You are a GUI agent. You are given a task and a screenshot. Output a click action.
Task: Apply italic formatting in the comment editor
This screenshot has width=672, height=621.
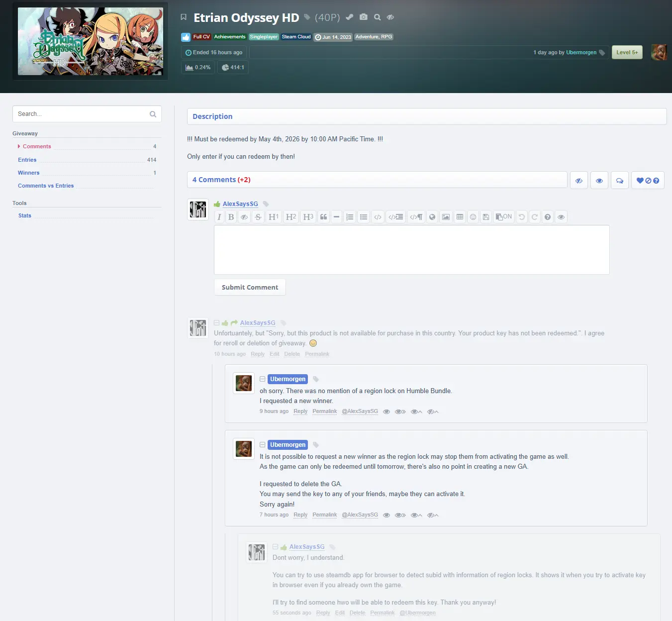click(x=219, y=217)
